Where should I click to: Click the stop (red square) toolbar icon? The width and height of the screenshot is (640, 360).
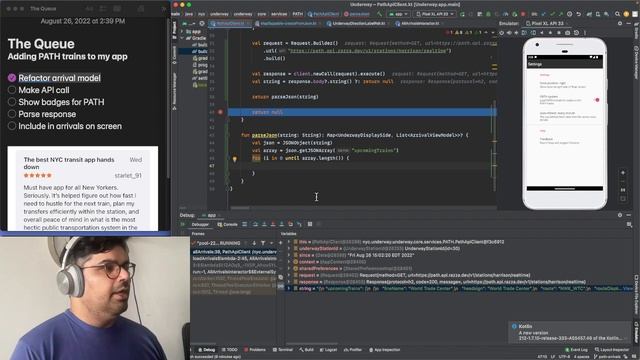(523, 14)
